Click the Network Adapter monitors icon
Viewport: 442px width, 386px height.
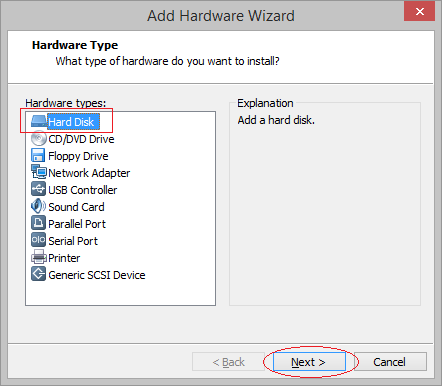click(39, 172)
